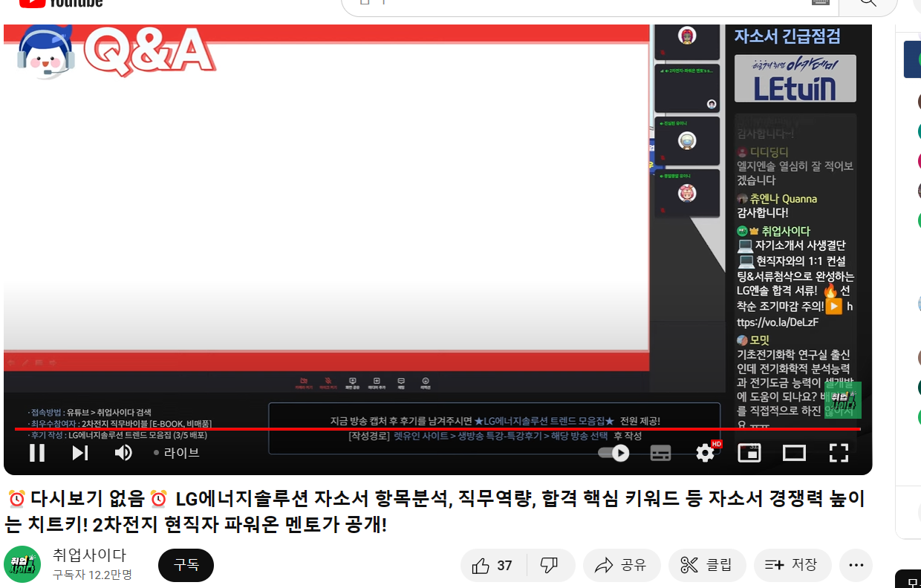Open the more actions ellipsis menu
The height and width of the screenshot is (588, 921).
tap(856, 566)
